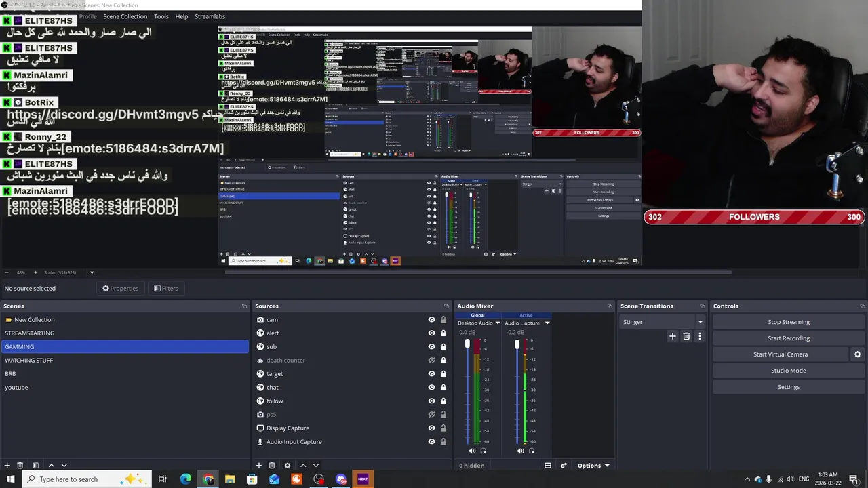Screen dimensions: 868x488
Task: Switch audio mixer layout icon
Action: 548,466
